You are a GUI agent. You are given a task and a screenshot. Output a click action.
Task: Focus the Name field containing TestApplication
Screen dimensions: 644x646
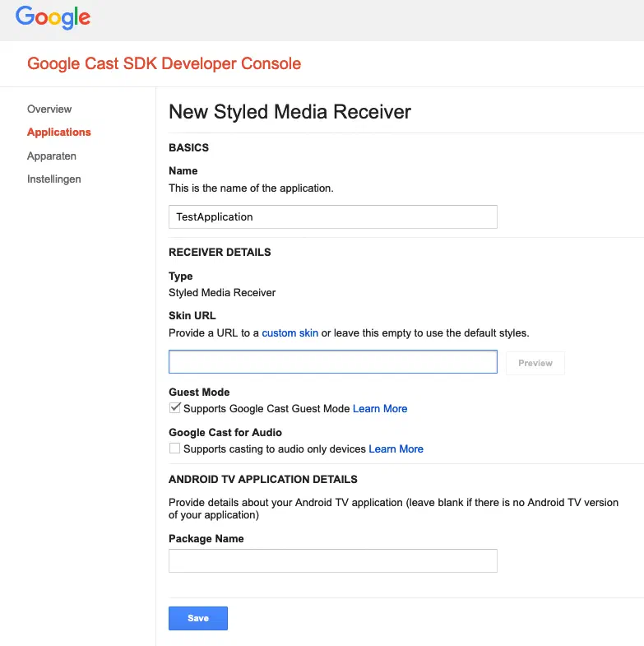(333, 216)
